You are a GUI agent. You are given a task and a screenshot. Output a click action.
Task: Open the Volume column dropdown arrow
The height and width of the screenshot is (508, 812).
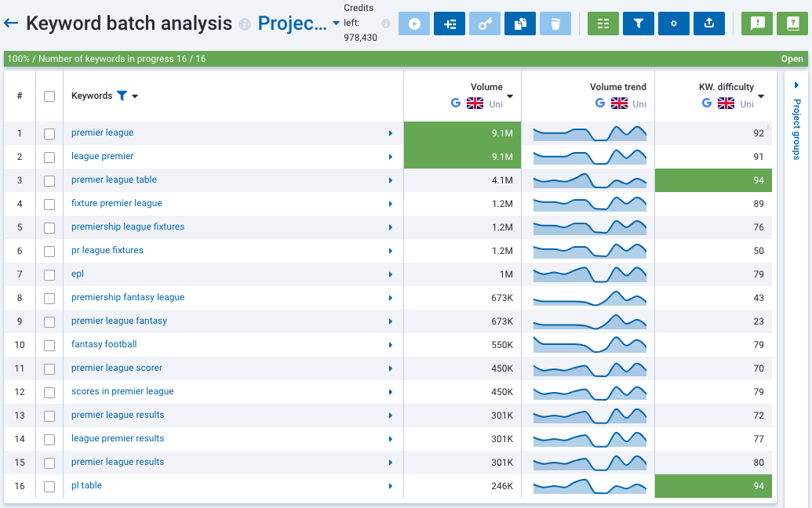511,96
